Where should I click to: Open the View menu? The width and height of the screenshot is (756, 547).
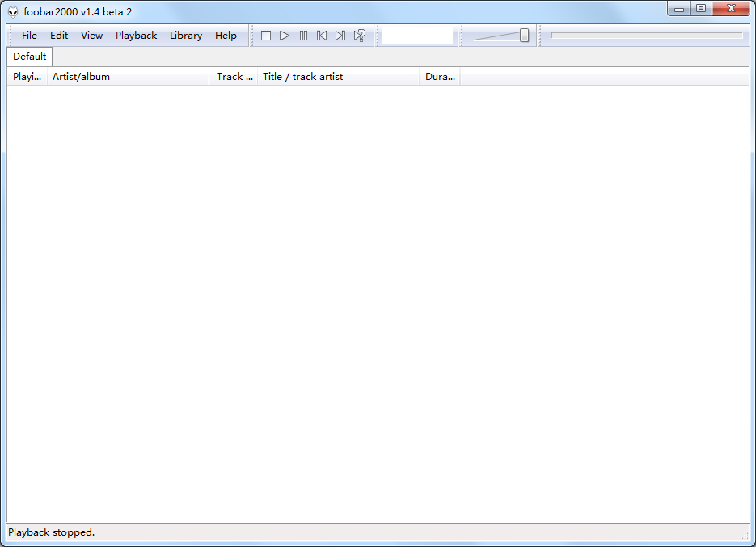point(91,36)
